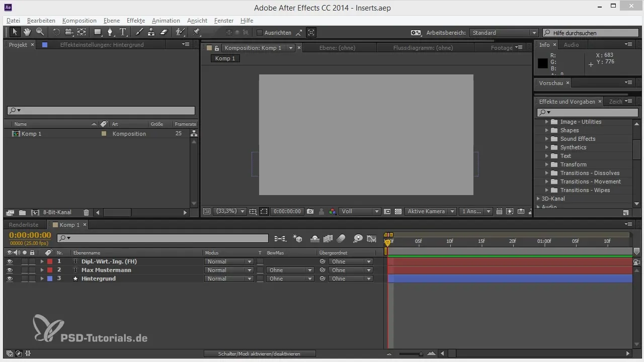Select the Clone Stamp tool

pos(151,32)
